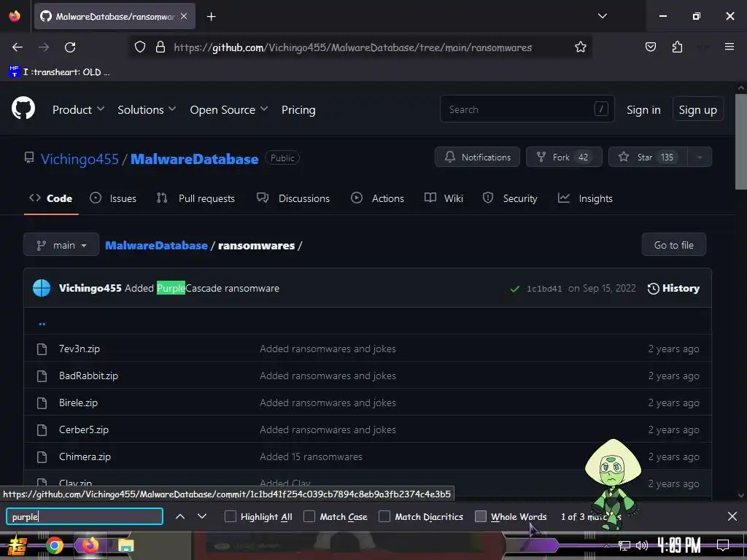The image size is (747, 560).
Task: Enable the Match Case checkbox
Action: click(309, 516)
